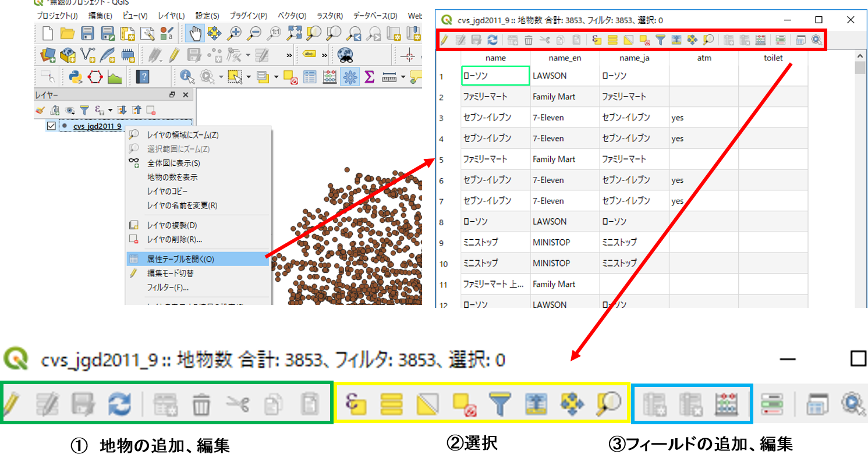The height and width of the screenshot is (465, 868).
Task: Click Add Group icon in Layers panel
Action: [55, 109]
